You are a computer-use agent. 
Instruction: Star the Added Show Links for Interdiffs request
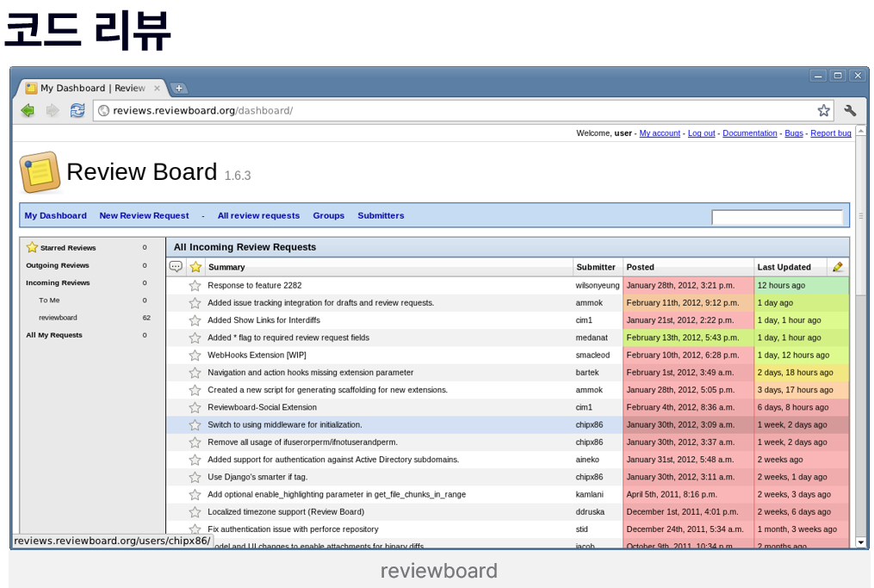195,320
